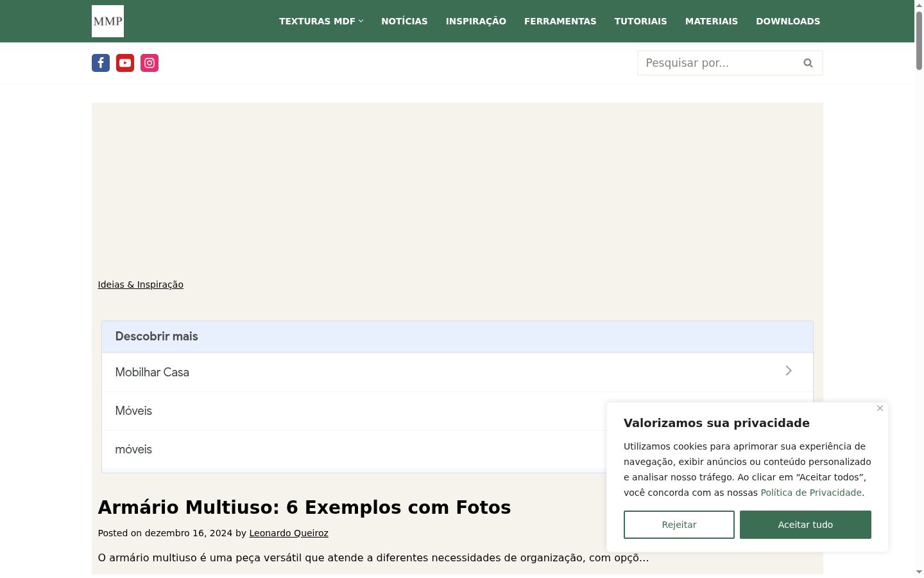Open the Ideias & Inspiração category link

point(141,285)
